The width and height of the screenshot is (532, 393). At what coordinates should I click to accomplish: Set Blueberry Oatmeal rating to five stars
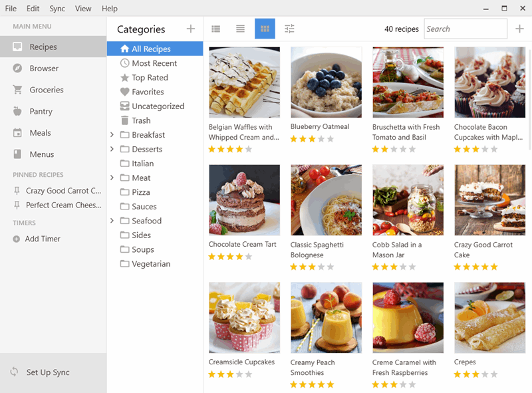coord(331,139)
